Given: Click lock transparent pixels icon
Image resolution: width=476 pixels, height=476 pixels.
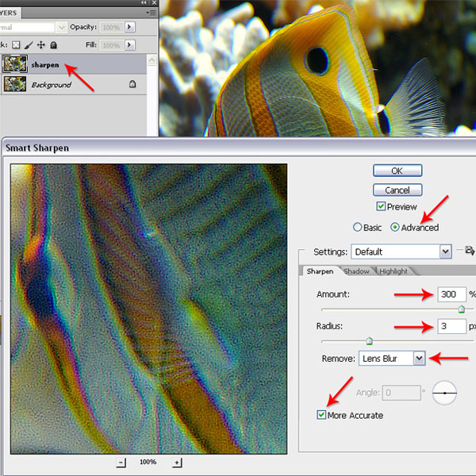Looking at the screenshot, I should point(16,45).
